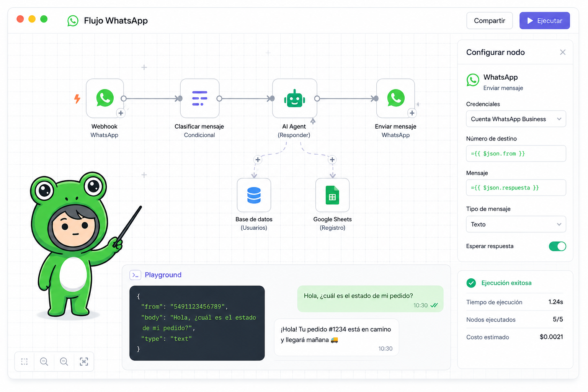This screenshot has height=392, width=588.
Task: Click the Costo estimado $0.0021 value
Action: (x=551, y=337)
